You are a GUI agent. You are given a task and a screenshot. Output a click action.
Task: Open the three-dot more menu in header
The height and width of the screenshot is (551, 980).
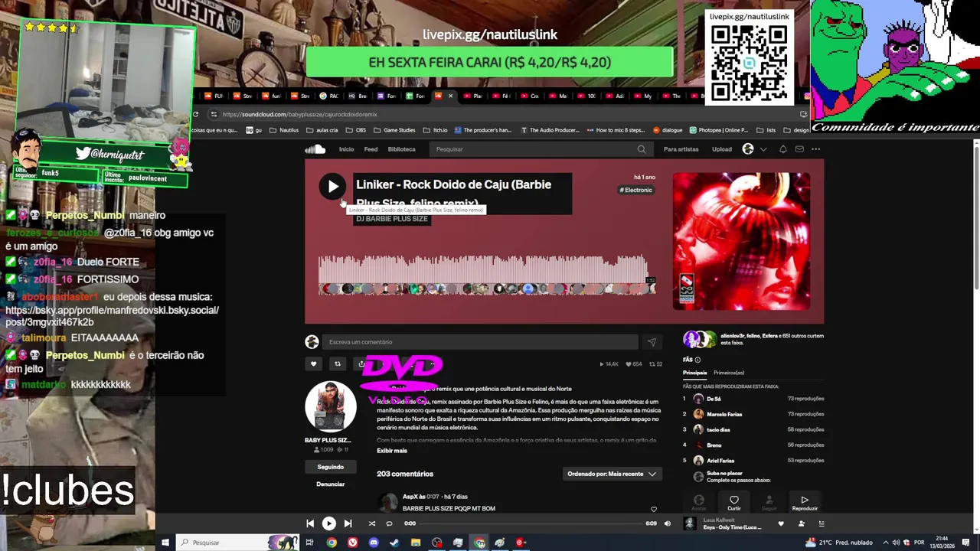pos(816,149)
